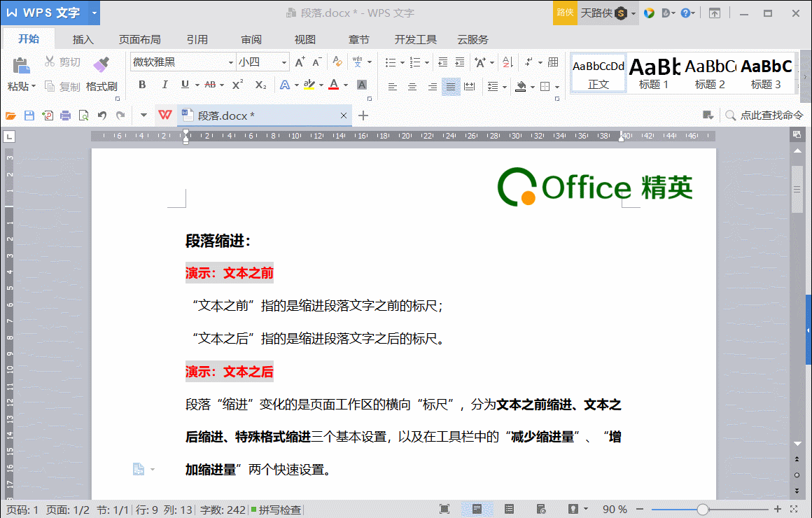Switch to the 页面布局 tab
Viewport: 812px width, 518px height.
140,39
